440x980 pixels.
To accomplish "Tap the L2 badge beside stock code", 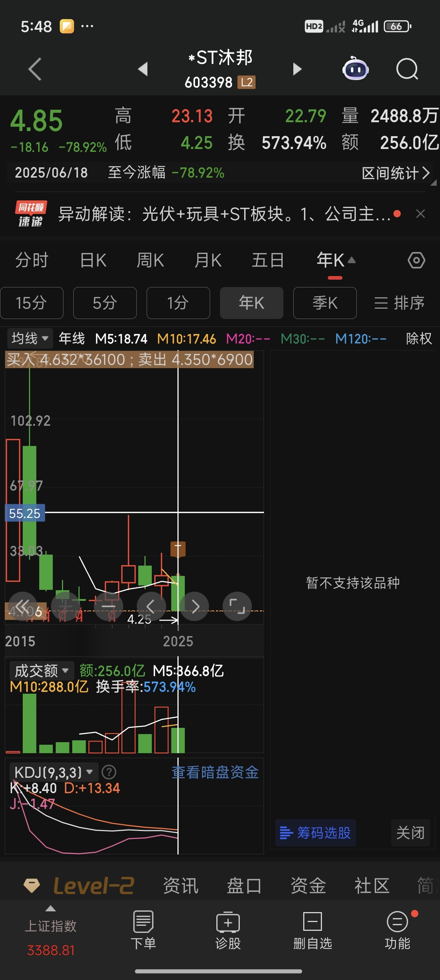I will point(247,82).
